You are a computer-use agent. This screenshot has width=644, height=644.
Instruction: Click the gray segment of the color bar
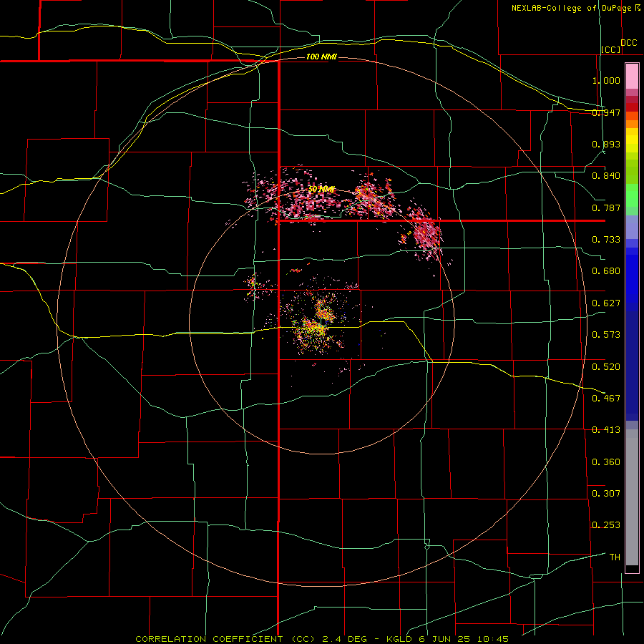point(632,497)
